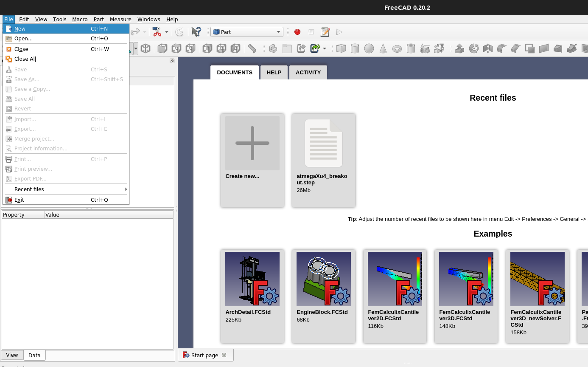The width and height of the screenshot is (588, 367).
Task: Open the Edit menu
Action: (24, 20)
